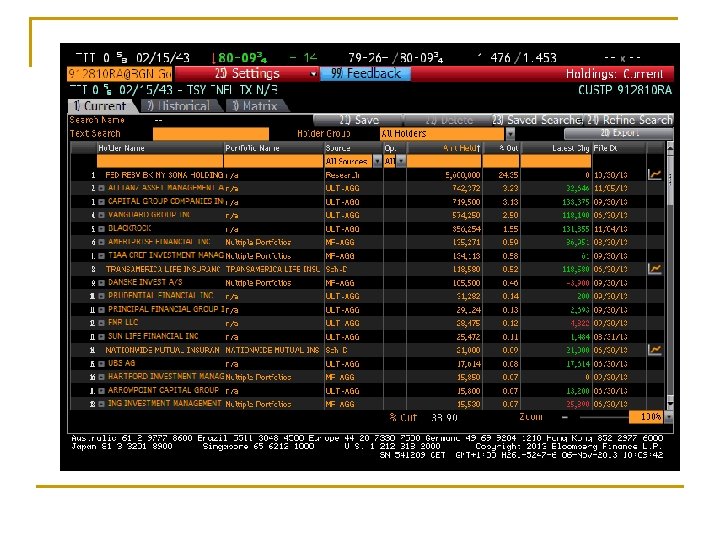Image resolution: width=720 pixels, height=540 pixels.
Task: Sort by File Dt column header
Action: pos(619,148)
